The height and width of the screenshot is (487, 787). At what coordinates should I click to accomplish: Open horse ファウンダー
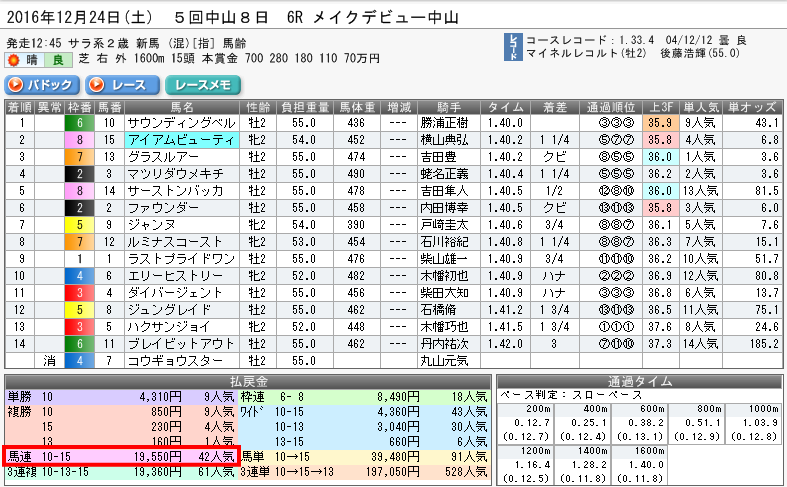click(x=164, y=208)
